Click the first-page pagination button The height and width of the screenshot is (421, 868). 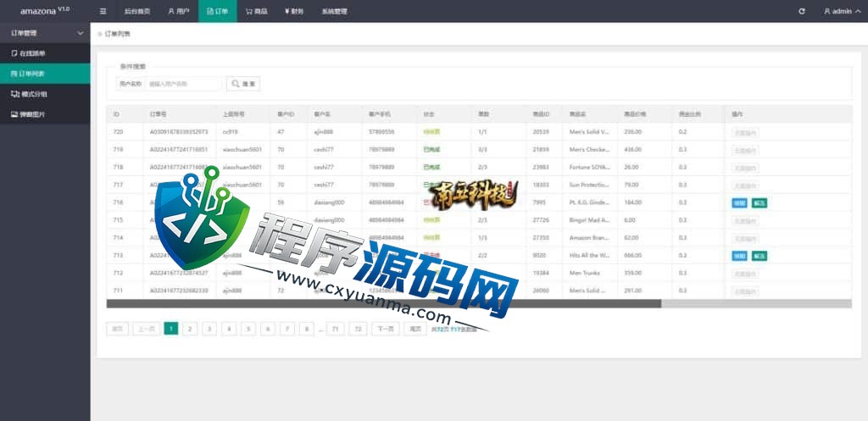click(x=117, y=329)
